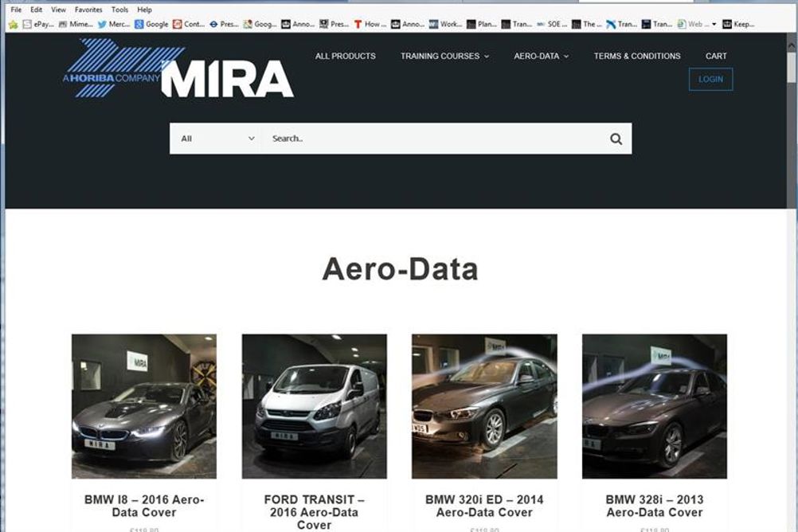Open the Mime... favorite shortcut
798x532 pixels.
click(76, 24)
